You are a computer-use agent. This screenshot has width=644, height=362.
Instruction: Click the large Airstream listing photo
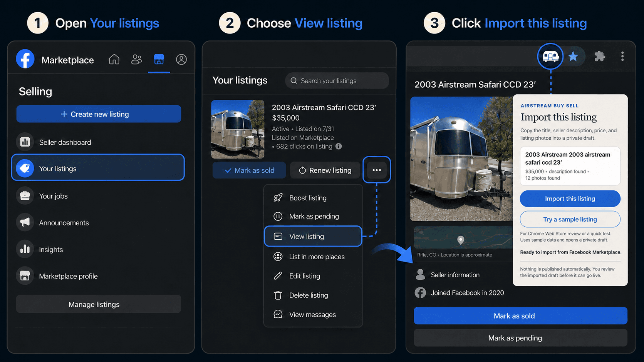coord(461,158)
